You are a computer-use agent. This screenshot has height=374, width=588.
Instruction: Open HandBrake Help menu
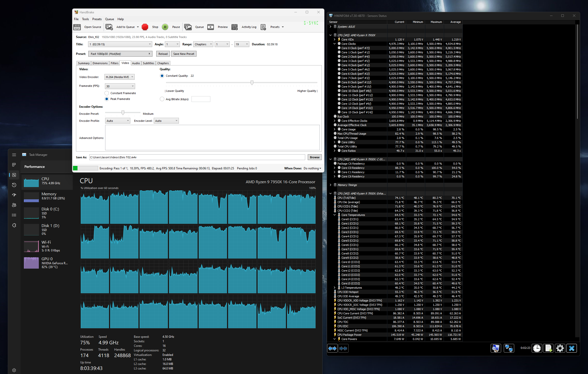pos(121,19)
